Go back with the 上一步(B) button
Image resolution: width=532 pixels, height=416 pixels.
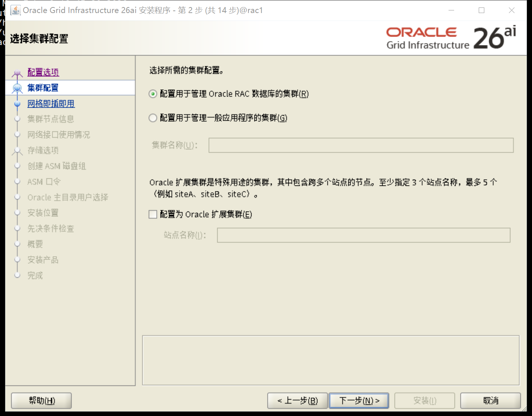tap(297, 401)
